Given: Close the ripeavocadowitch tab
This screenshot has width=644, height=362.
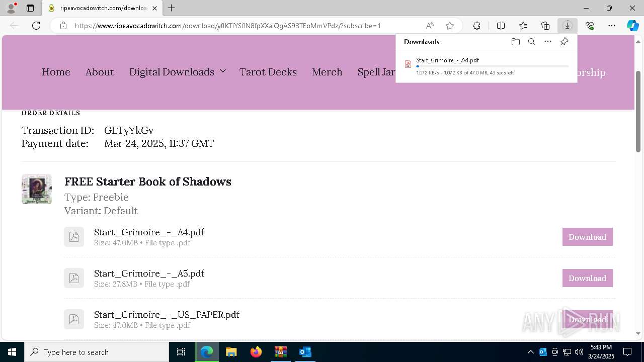Looking at the screenshot, I should tap(155, 8).
